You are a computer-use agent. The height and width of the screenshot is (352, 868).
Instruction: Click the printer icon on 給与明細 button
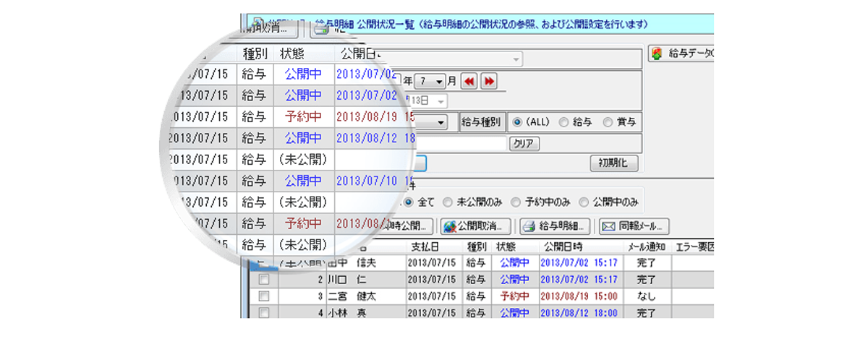click(x=529, y=226)
